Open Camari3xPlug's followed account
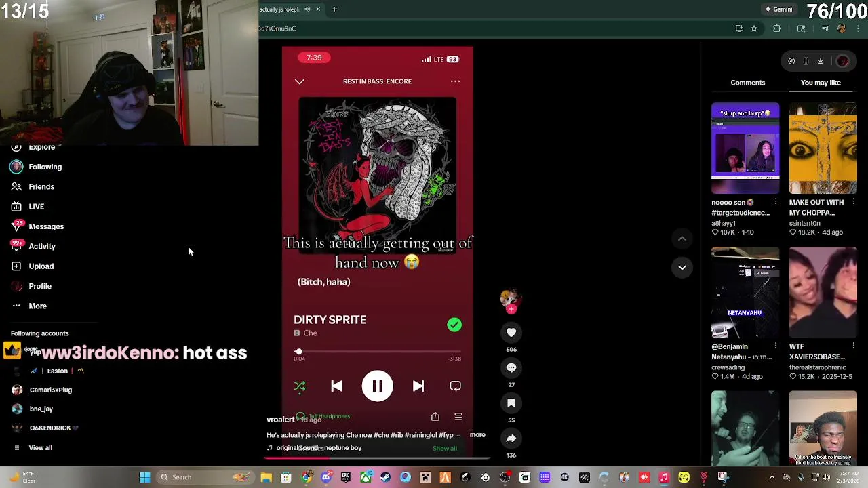The height and width of the screenshot is (488, 868). (x=42, y=390)
